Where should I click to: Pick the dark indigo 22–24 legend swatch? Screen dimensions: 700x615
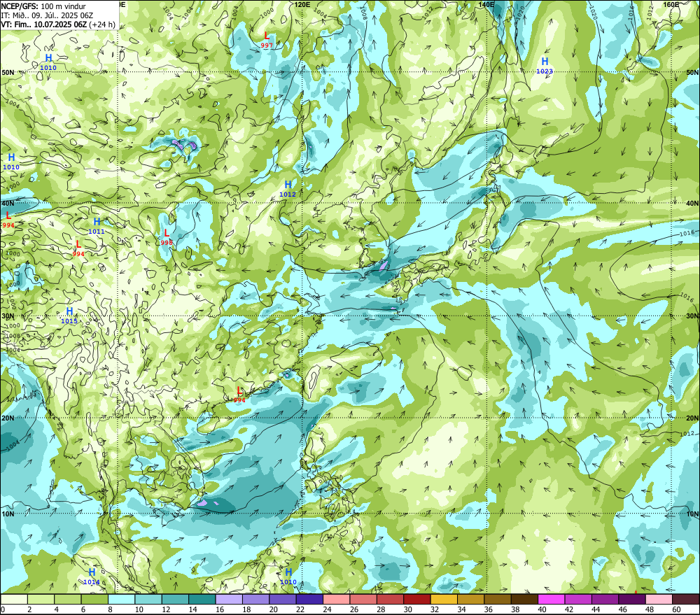[x=309, y=599]
